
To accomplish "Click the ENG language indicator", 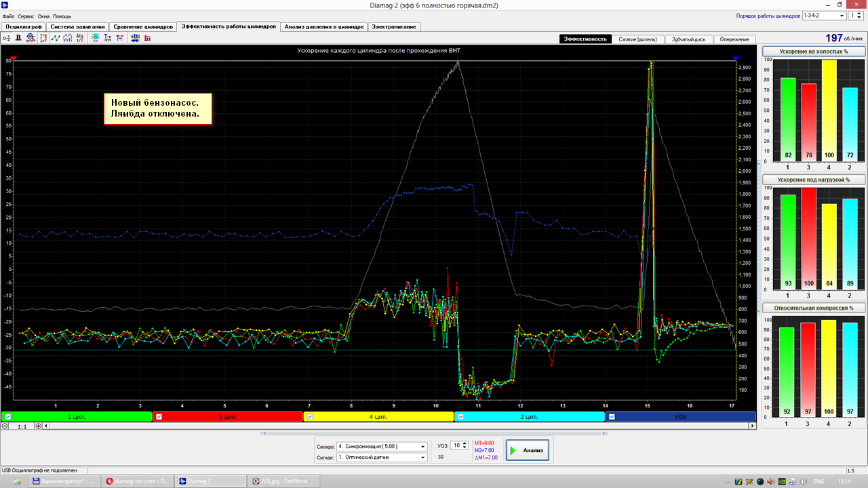I will pyautogui.click(x=818, y=481).
